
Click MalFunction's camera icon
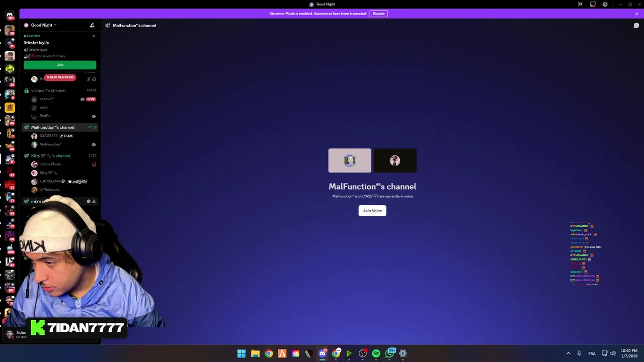[x=94, y=144]
